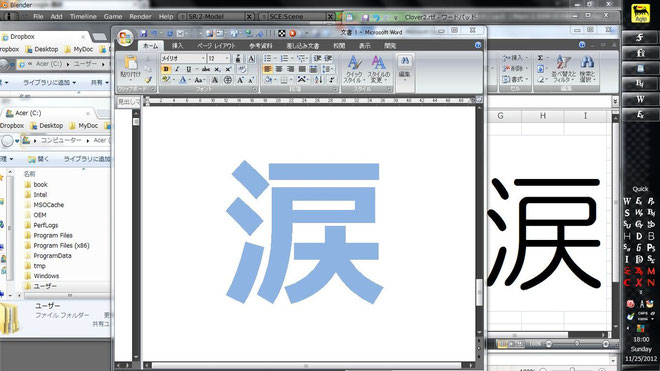
Task: Switch to the 挿入 tab in Word
Action: (x=177, y=46)
